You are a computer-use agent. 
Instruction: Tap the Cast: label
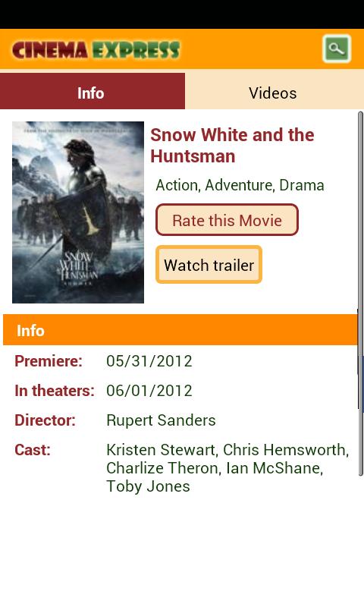point(33,450)
